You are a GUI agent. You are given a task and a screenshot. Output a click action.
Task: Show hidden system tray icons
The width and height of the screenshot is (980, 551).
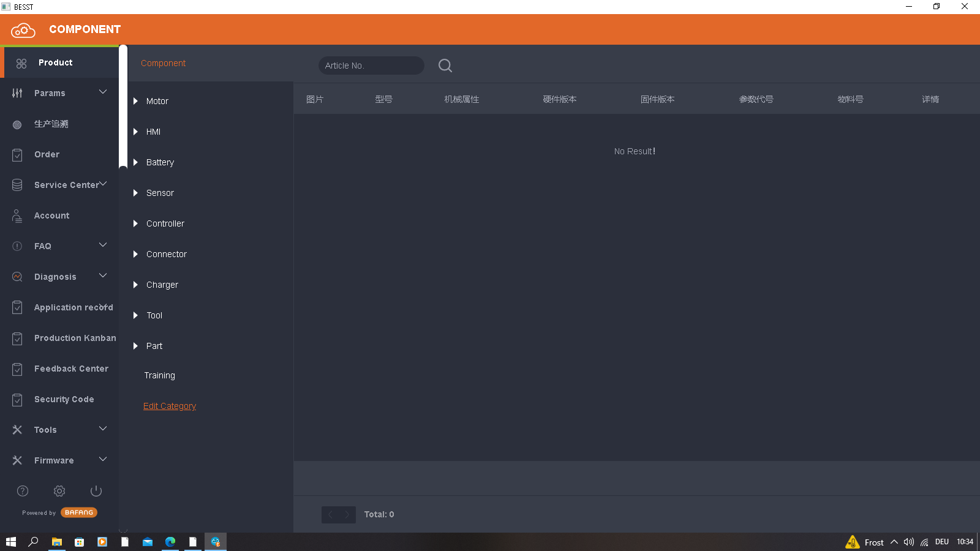(x=894, y=542)
